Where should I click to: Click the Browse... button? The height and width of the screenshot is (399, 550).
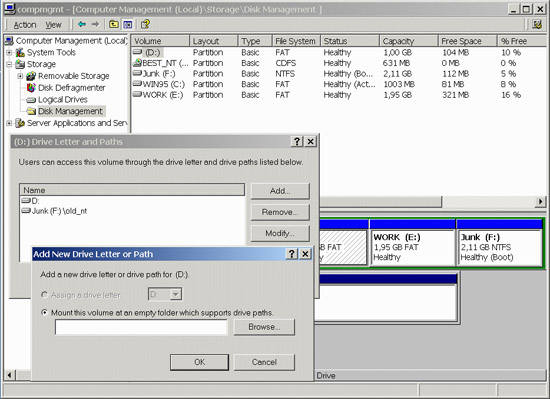[264, 327]
